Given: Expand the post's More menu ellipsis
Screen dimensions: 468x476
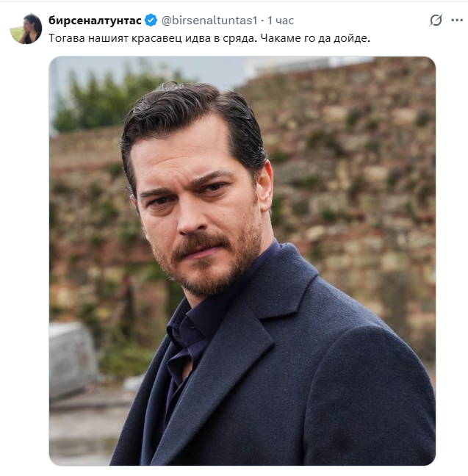Looking at the screenshot, I should 456,21.
